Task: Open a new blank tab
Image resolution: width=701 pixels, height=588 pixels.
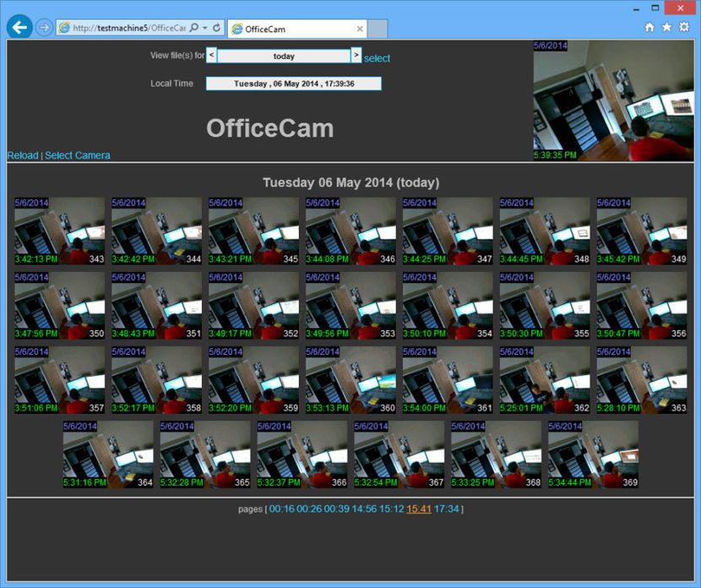Action: pos(378,29)
